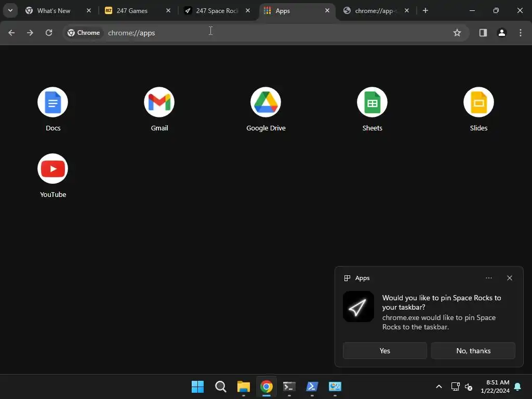Screen dimensions: 532x399
Task: Open the Control Panel taskbar icon
Action: point(335,387)
